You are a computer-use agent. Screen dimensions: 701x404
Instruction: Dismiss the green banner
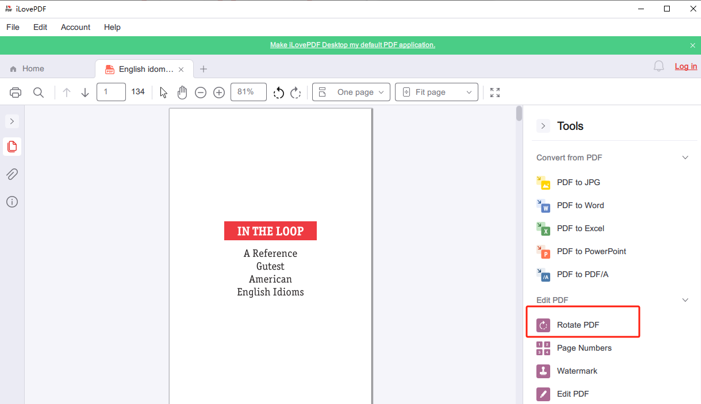point(693,46)
